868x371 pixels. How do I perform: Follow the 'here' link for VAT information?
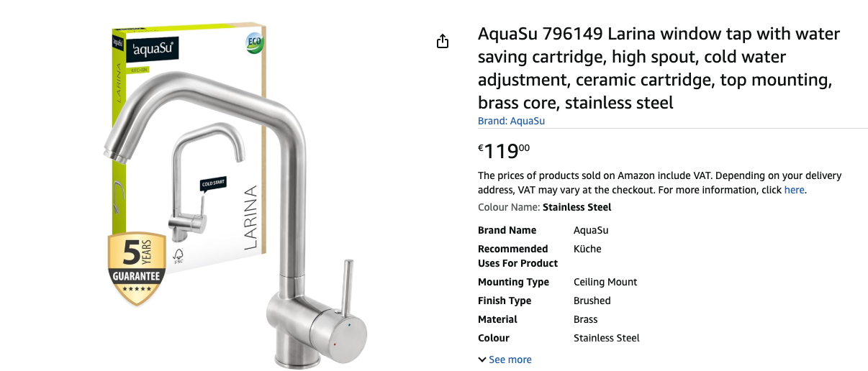[x=794, y=191]
